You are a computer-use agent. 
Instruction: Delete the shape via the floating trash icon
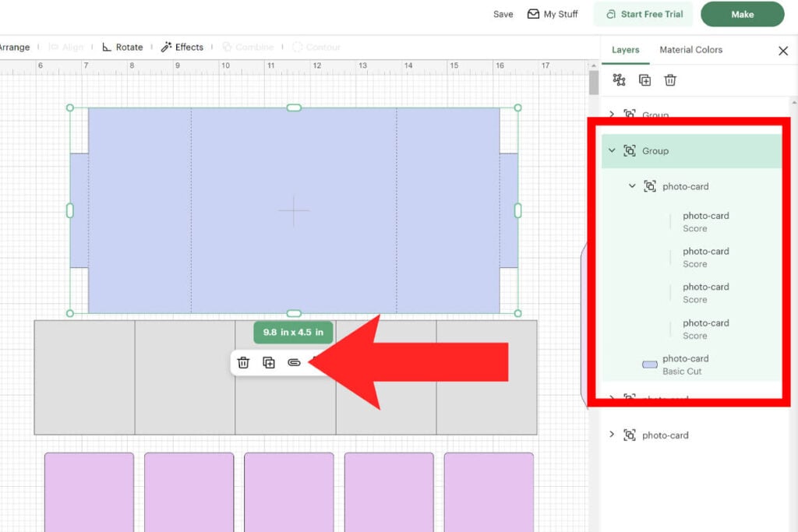tap(244, 362)
